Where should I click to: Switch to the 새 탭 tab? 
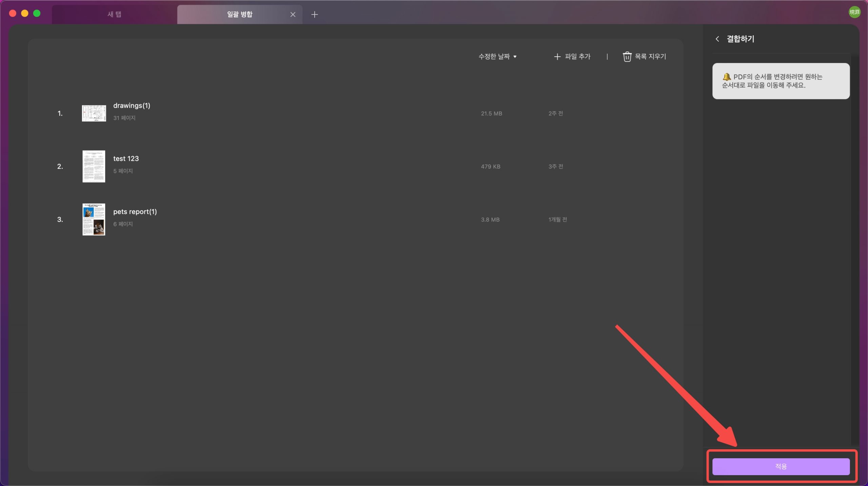coord(114,14)
